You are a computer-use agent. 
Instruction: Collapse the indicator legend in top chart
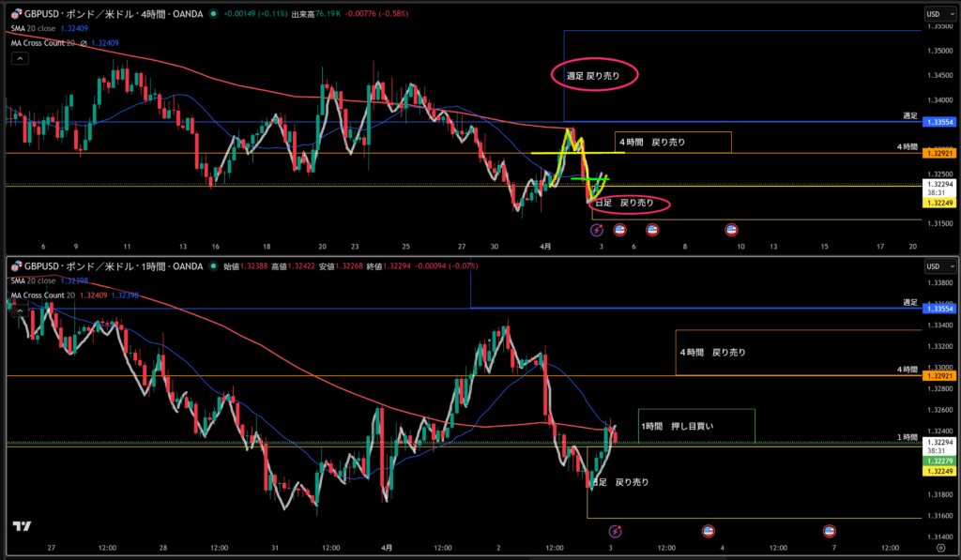click(20, 58)
